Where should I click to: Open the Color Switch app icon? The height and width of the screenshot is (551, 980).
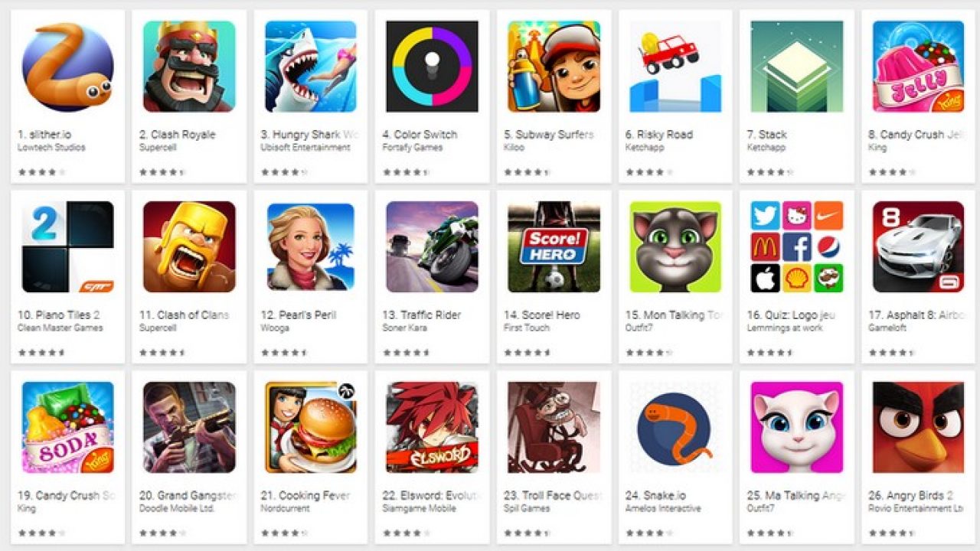click(x=432, y=67)
